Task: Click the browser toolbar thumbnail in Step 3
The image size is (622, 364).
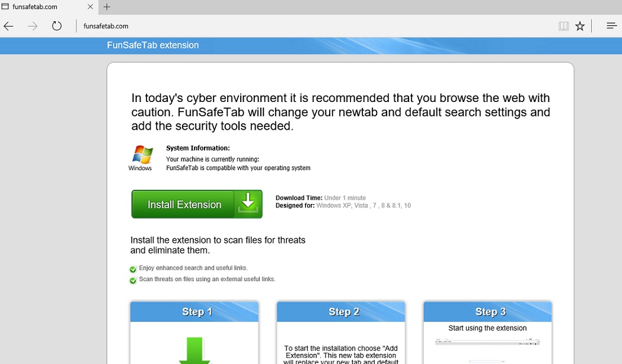Action: click(487, 341)
